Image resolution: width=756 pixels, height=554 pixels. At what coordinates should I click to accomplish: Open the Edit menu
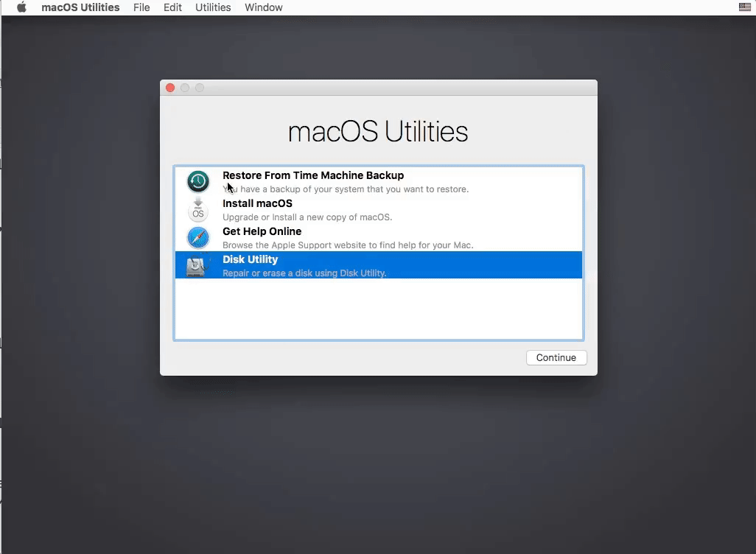(172, 7)
